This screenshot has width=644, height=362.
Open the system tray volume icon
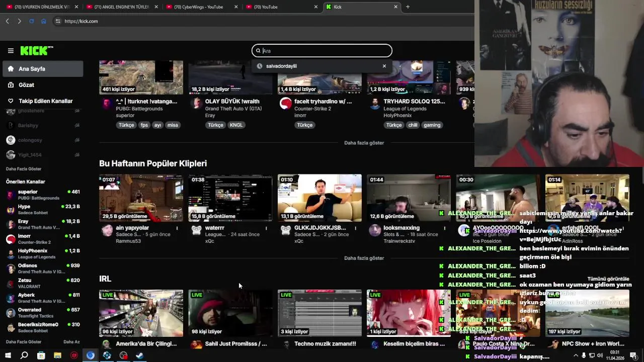(x=600, y=355)
